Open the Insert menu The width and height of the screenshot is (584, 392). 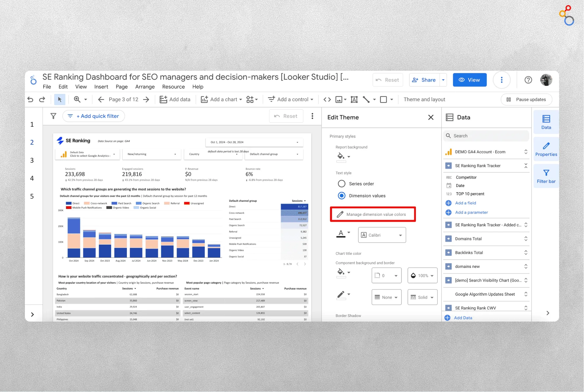click(x=101, y=87)
